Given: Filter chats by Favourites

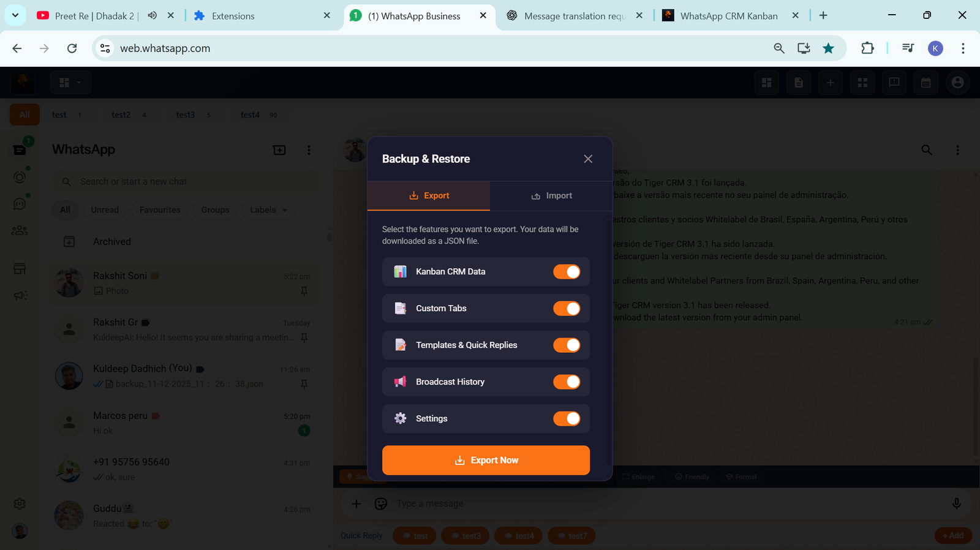Looking at the screenshot, I should [160, 210].
